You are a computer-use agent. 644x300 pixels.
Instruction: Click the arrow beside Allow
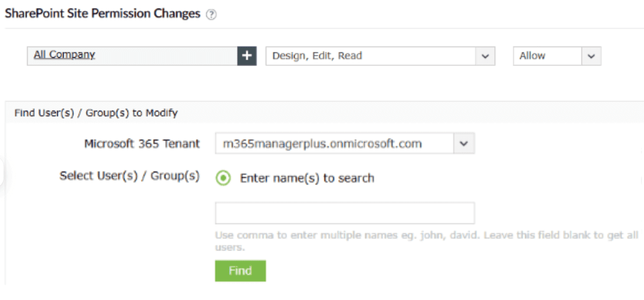tap(591, 56)
